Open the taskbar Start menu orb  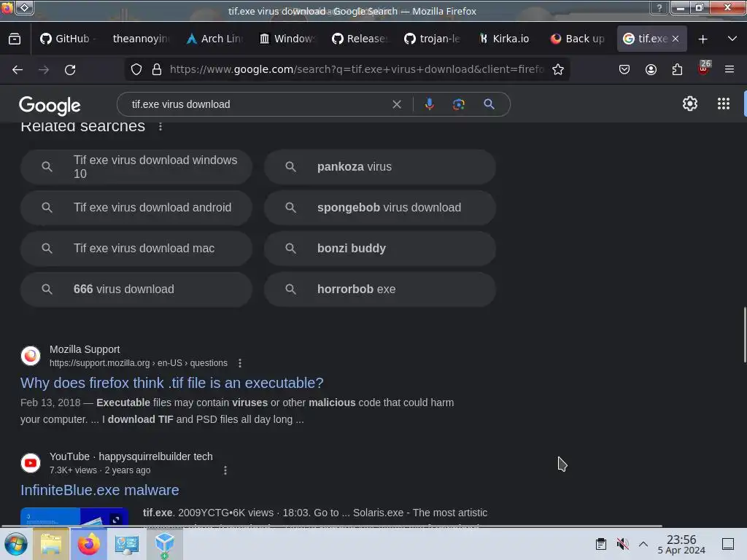(16, 544)
